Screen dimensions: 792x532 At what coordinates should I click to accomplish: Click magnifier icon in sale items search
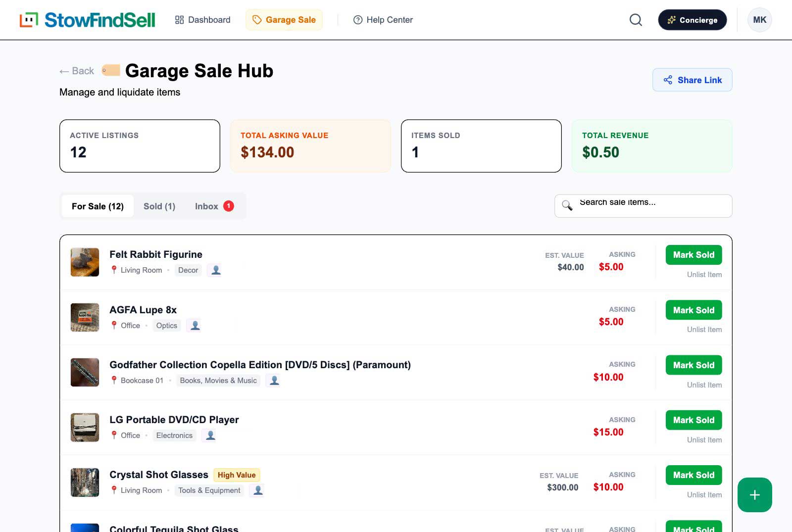567,205
